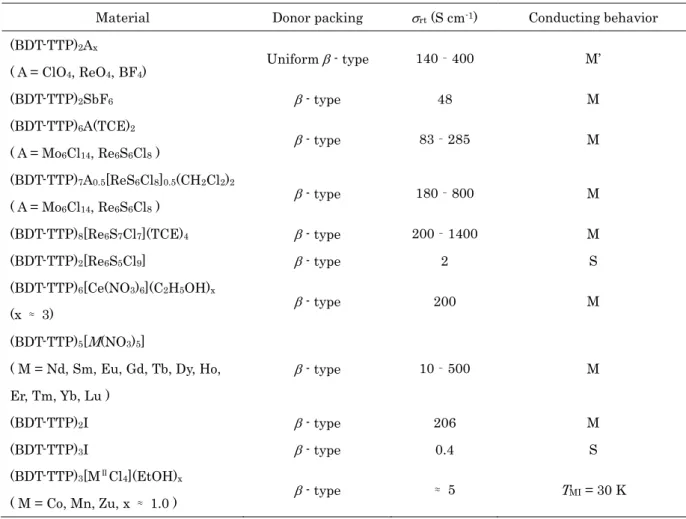
Task: Click the σrt (S cm-1) header
Action: click(x=444, y=18)
